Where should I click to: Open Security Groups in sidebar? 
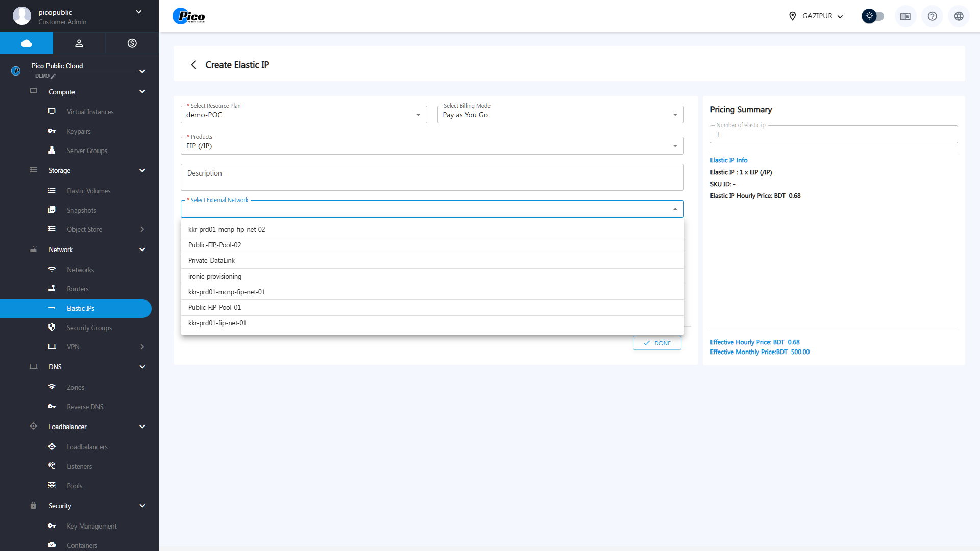point(89,328)
